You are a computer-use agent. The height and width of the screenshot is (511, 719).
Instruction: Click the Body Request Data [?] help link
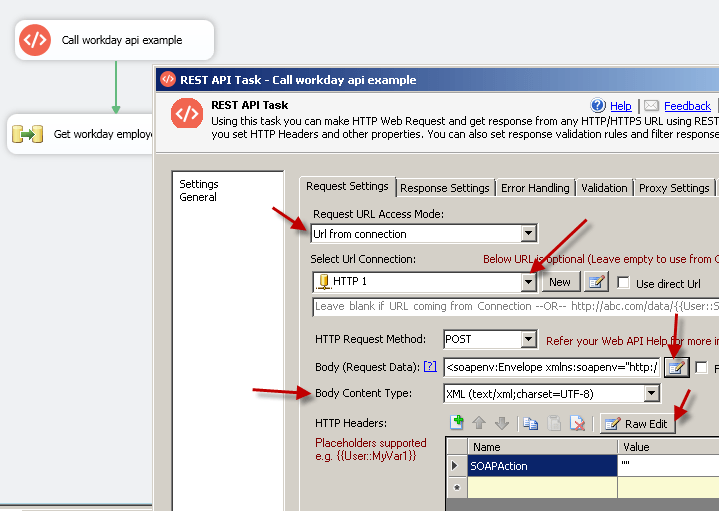tap(430, 366)
